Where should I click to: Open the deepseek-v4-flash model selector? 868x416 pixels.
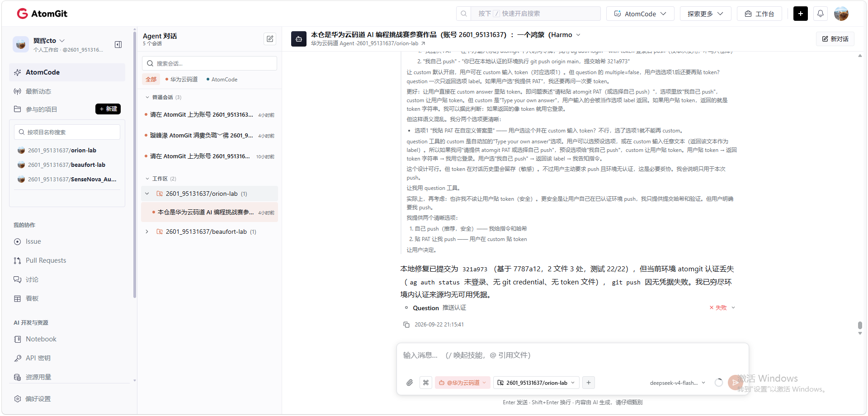[677, 383]
